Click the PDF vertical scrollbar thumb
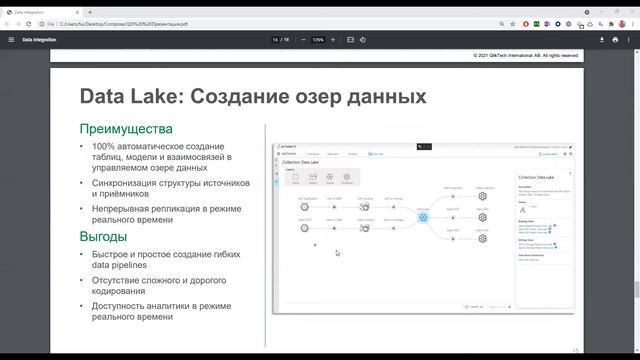This screenshot has height=360, width=640. point(637,290)
